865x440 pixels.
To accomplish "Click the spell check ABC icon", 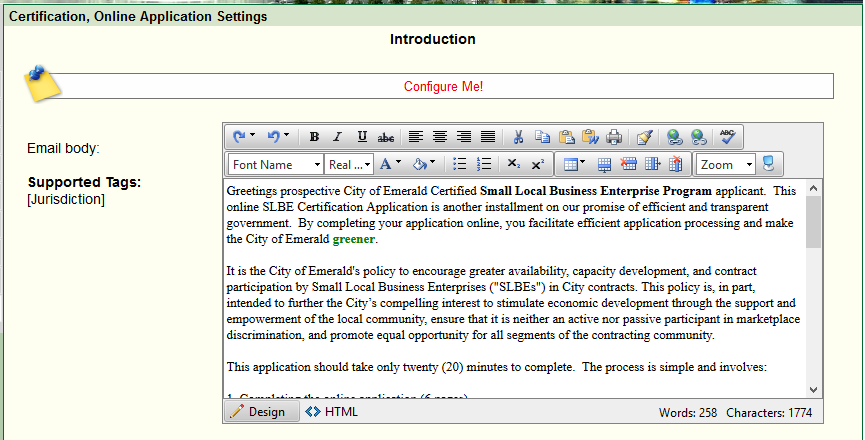I will point(728,137).
